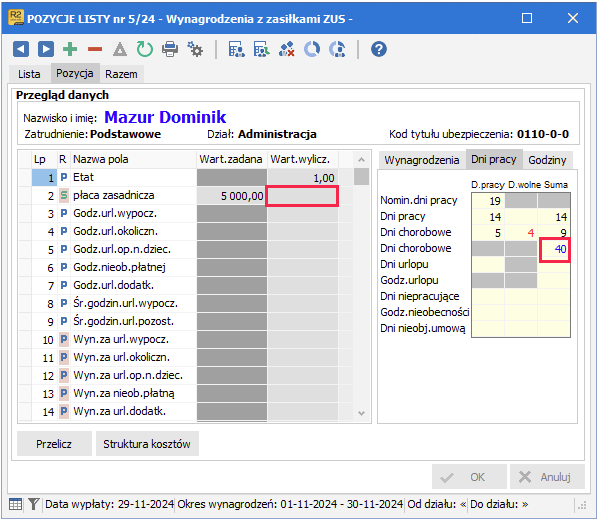This screenshot has width=600, height=521.
Task: Click scroll up arrow in fields list
Action: click(361, 160)
